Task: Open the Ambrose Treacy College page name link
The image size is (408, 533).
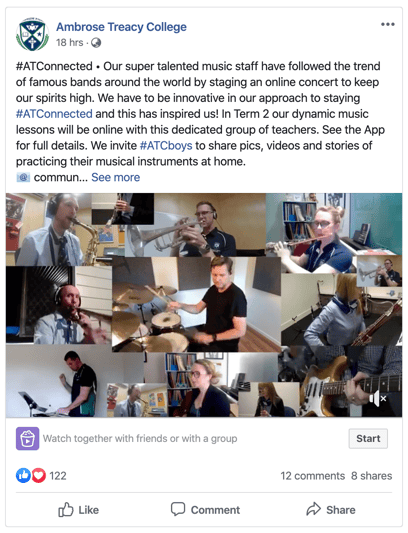Action: [x=121, y=27]
